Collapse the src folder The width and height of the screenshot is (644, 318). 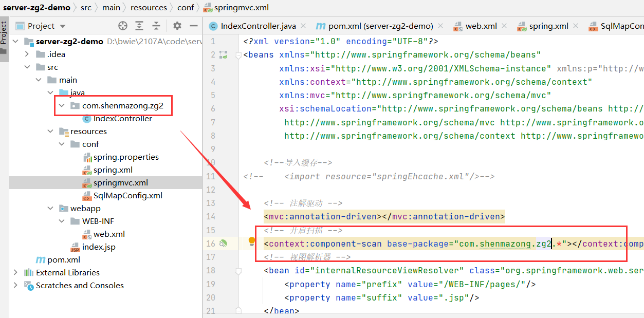(27, 67)
